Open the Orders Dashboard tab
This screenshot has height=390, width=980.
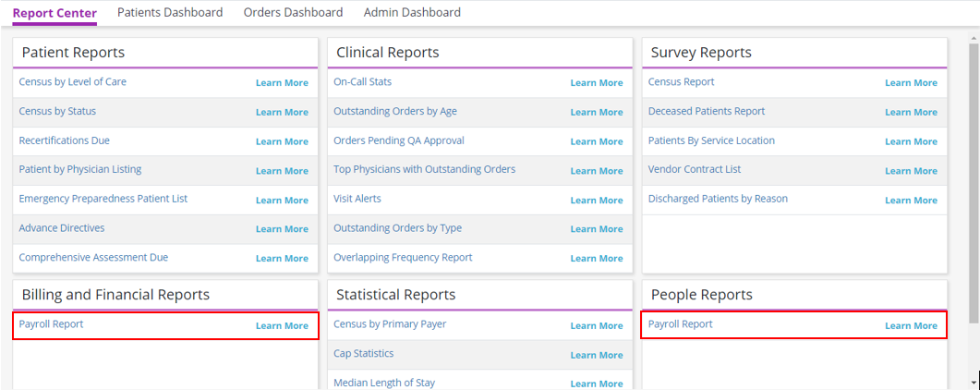pos(293,13)
